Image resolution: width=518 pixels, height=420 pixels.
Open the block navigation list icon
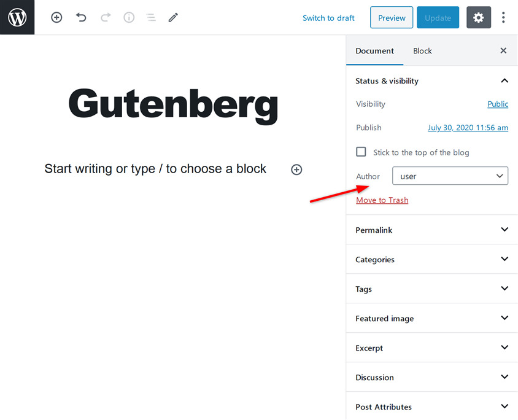tap(151, 18)
